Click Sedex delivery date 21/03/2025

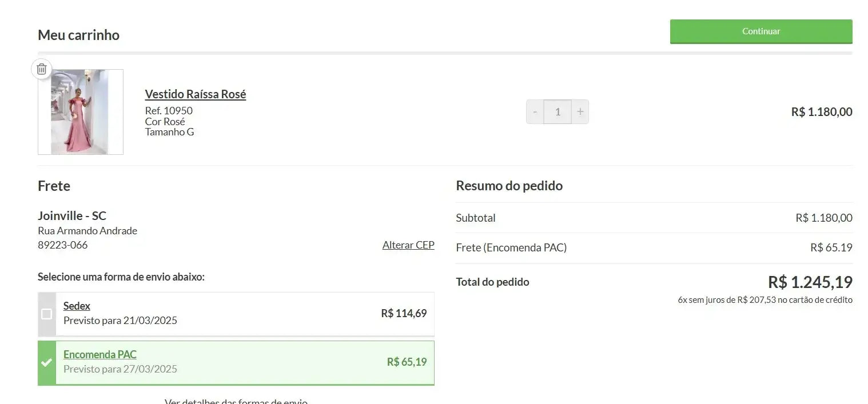(x=120, y=321)
